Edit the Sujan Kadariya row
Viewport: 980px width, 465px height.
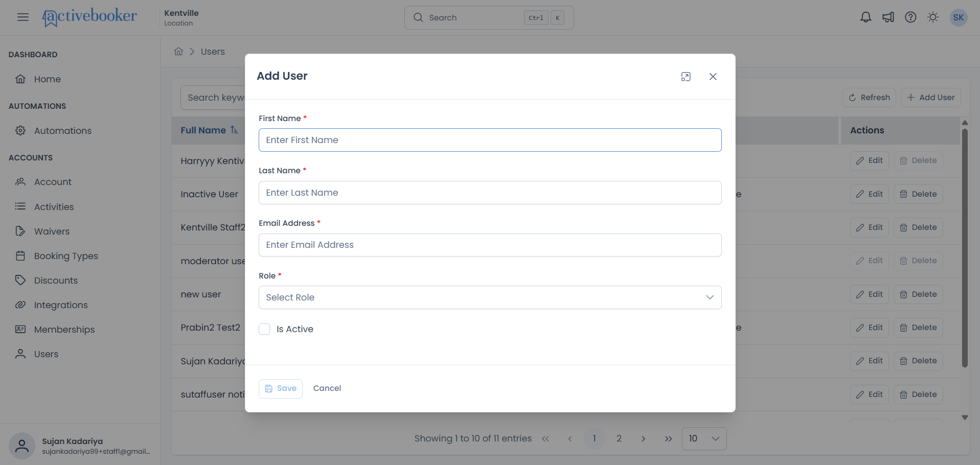click(870, 361)
